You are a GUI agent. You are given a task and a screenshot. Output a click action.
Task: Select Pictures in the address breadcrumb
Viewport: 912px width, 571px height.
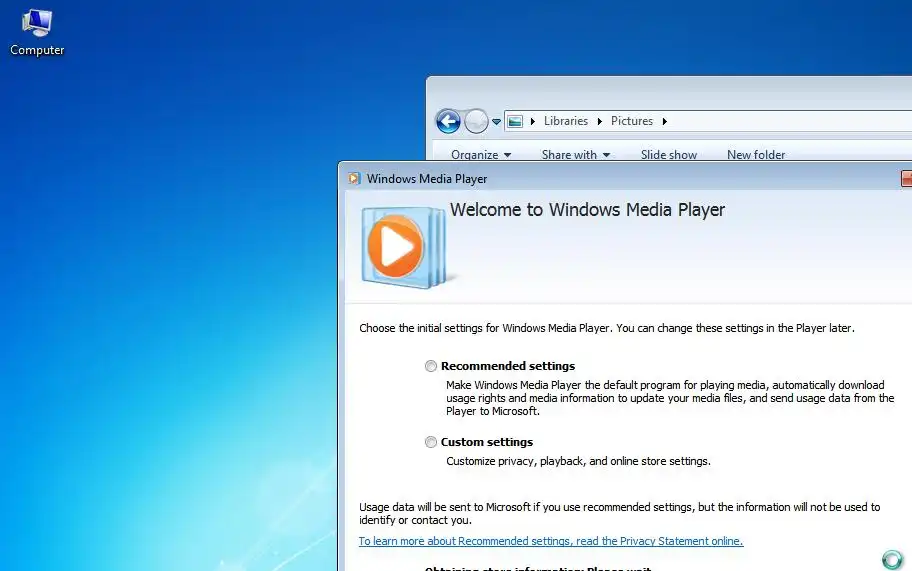(x=632, y=121)
